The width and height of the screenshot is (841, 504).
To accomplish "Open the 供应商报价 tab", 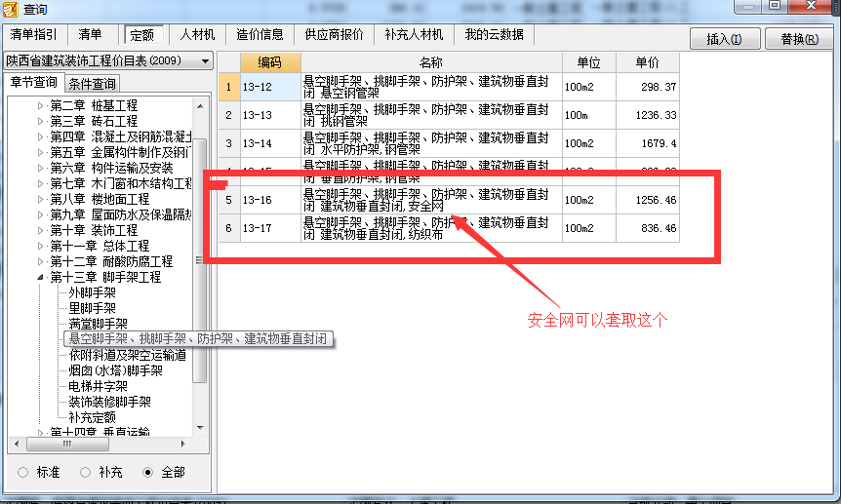I will pyautogui.click(x=334, y=35).
